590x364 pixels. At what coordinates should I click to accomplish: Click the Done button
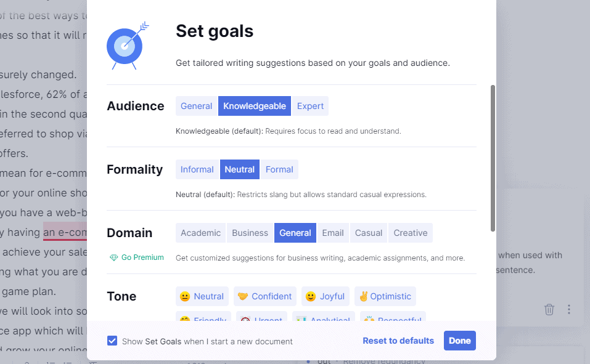click(x=460, y=341)
